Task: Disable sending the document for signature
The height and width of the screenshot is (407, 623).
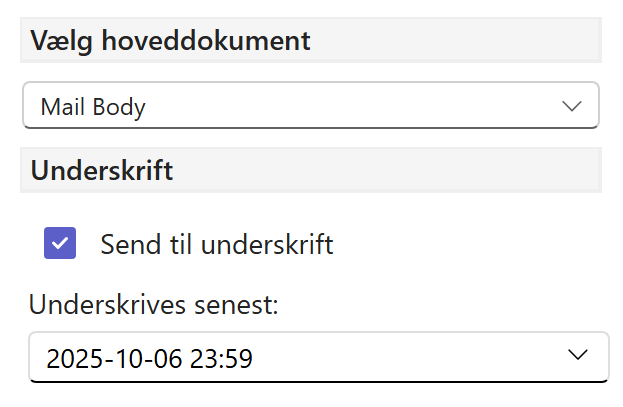Action: click(60, 243)
